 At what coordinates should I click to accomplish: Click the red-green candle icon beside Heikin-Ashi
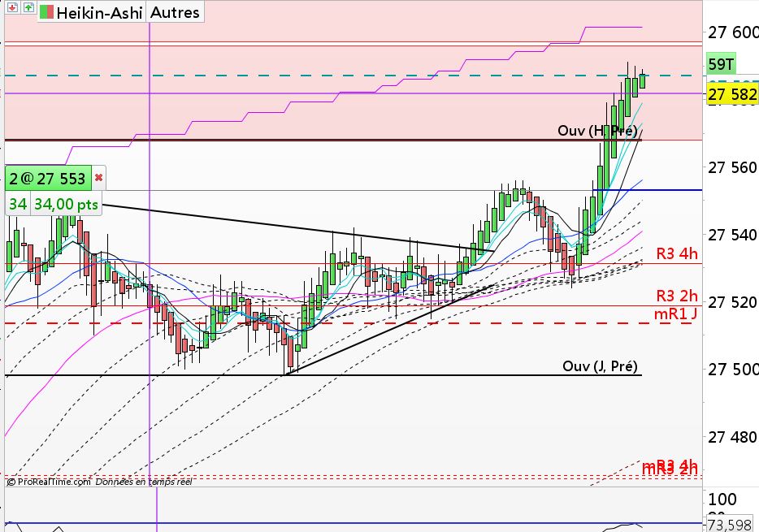click(x=46, y=12)
